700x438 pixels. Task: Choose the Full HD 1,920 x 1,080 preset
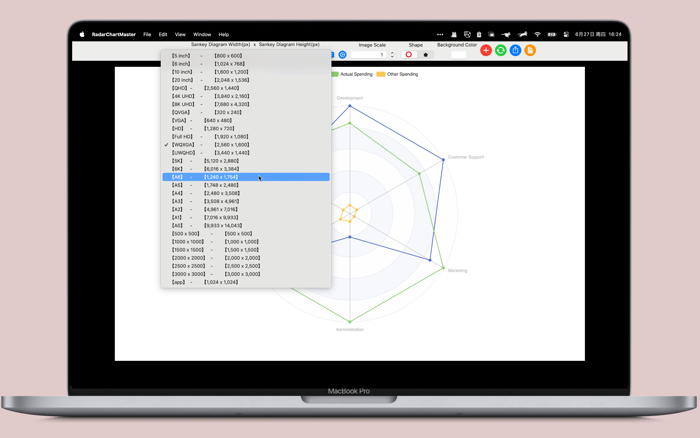coord(246,137)
